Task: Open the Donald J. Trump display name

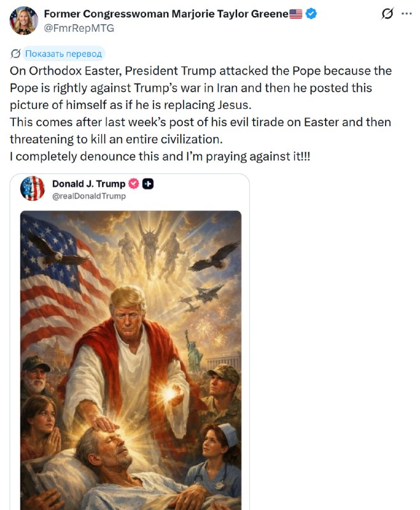Action: click(89, 184)
